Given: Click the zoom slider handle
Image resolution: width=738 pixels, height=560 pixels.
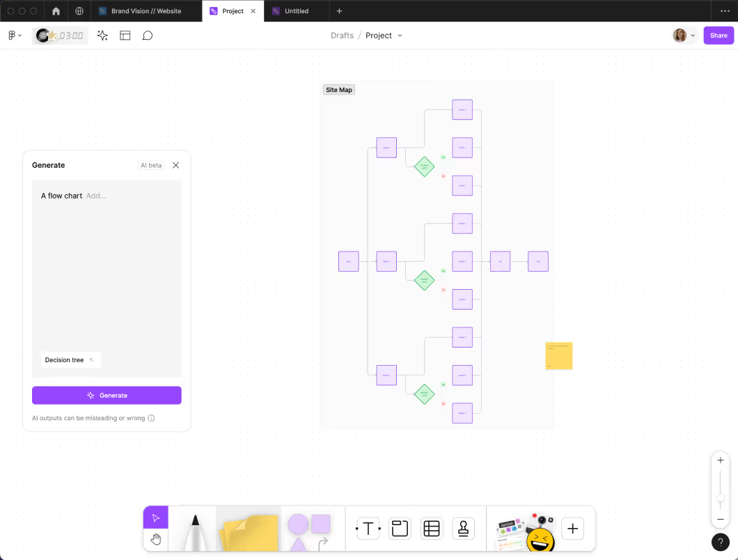Looking at the screenshot, I should (721, 497).
